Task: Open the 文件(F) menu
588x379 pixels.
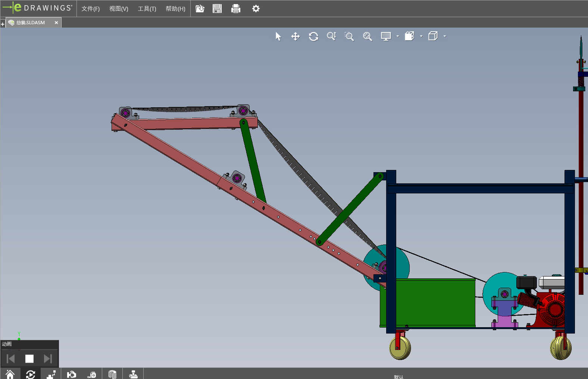Action: pyautogui.click(x=90, y=9)
